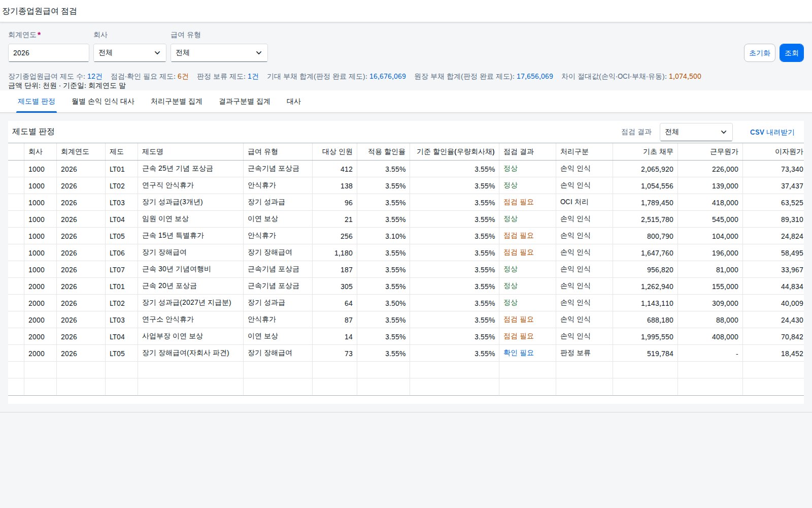This screenshot has width=812, height=508.
Task: Select the 연구소 안식휴가 cell
Action: point(190,320)
